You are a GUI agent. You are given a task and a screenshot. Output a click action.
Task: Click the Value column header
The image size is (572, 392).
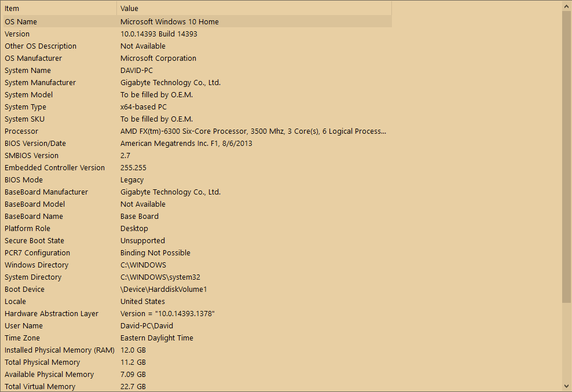[254, 8]
